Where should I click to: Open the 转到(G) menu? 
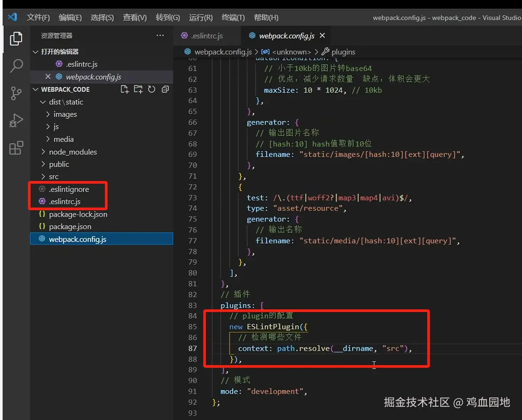[168, 17]
